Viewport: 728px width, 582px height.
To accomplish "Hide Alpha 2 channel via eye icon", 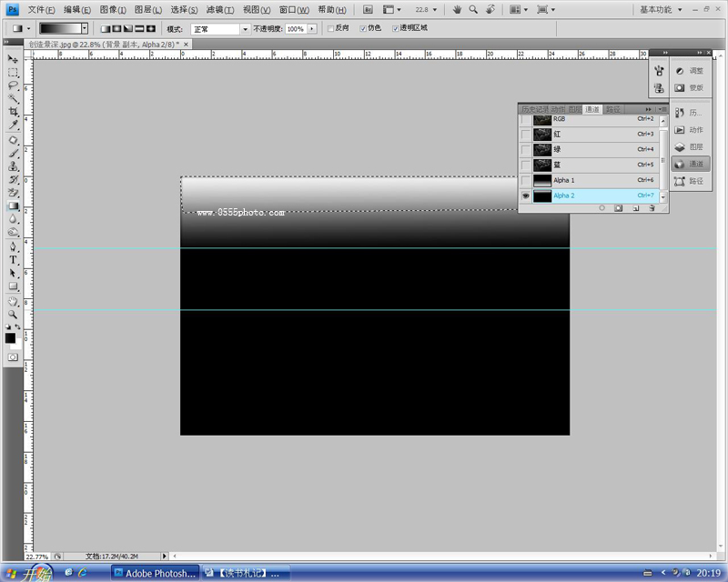I will click(525, 196).
